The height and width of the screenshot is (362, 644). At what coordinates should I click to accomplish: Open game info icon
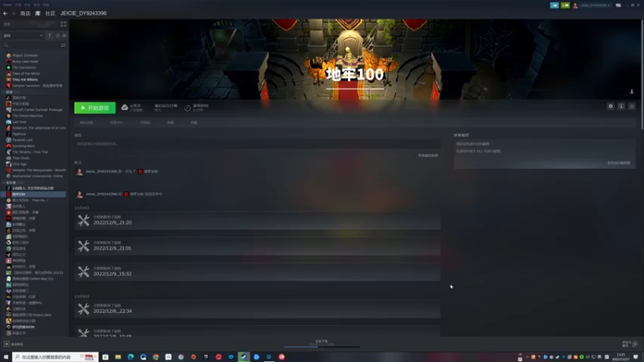pos(621,106)
